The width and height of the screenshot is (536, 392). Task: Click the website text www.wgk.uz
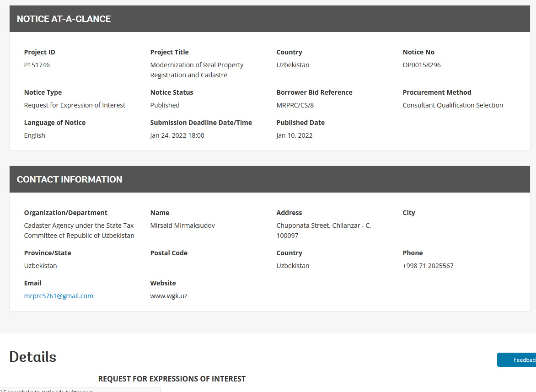pyautogui.click(x=168, y=296)
